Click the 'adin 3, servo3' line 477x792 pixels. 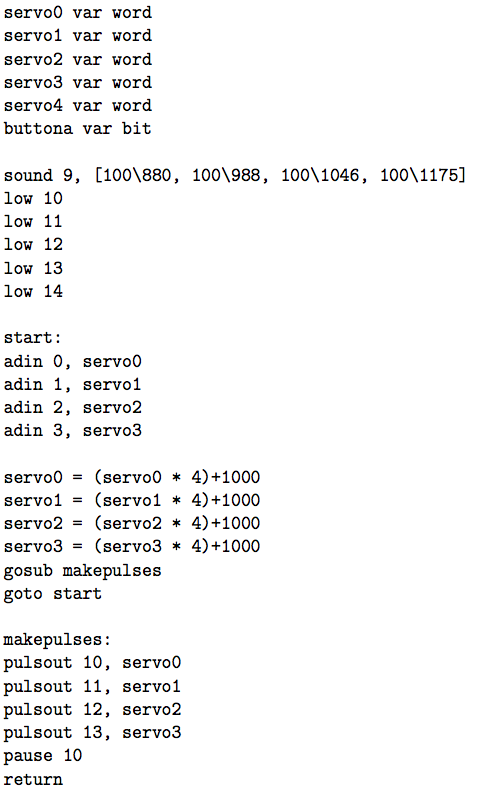pyautogui.click(x=73, y=430)
